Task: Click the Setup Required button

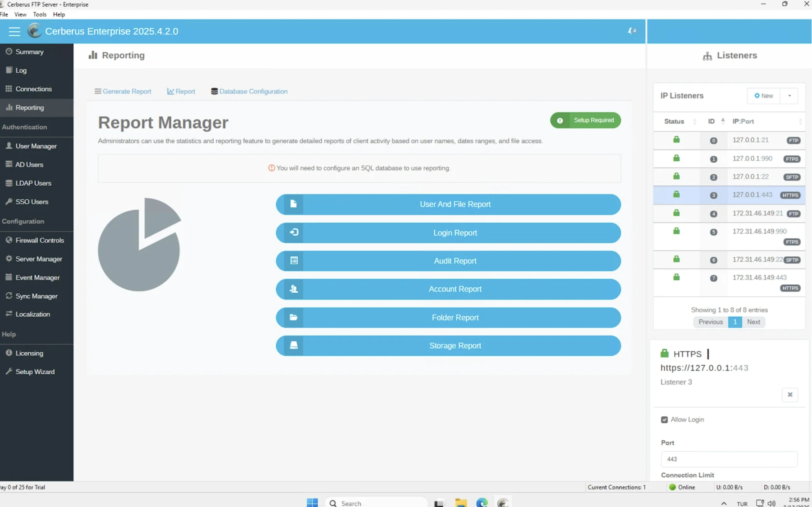Action: tap(585, 121)
